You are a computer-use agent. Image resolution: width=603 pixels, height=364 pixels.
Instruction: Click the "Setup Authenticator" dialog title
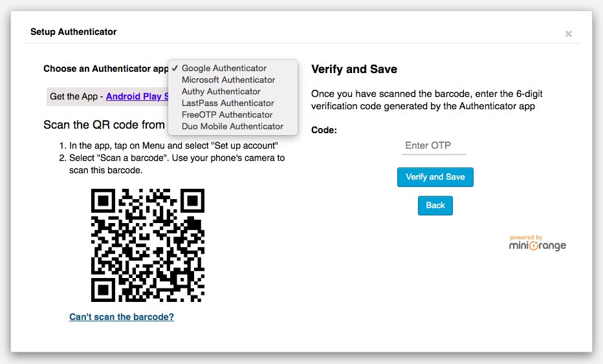click(x=73, y=31)
